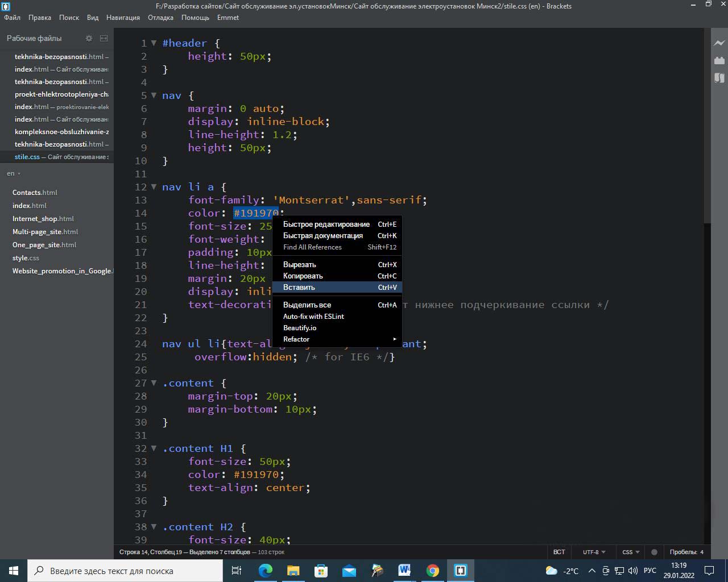Choose Копировать from the context menu
Viewport: 728px width, 582px height.
pos(303,276)
